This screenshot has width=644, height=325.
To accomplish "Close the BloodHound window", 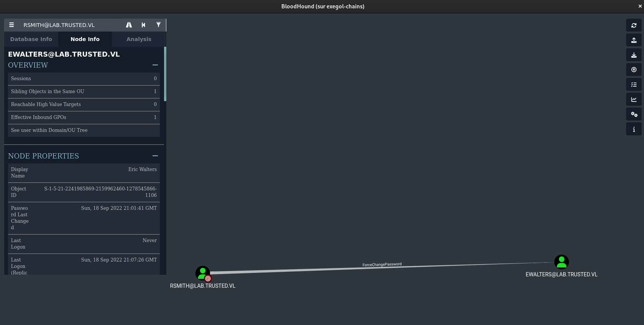I will (640, 6).
